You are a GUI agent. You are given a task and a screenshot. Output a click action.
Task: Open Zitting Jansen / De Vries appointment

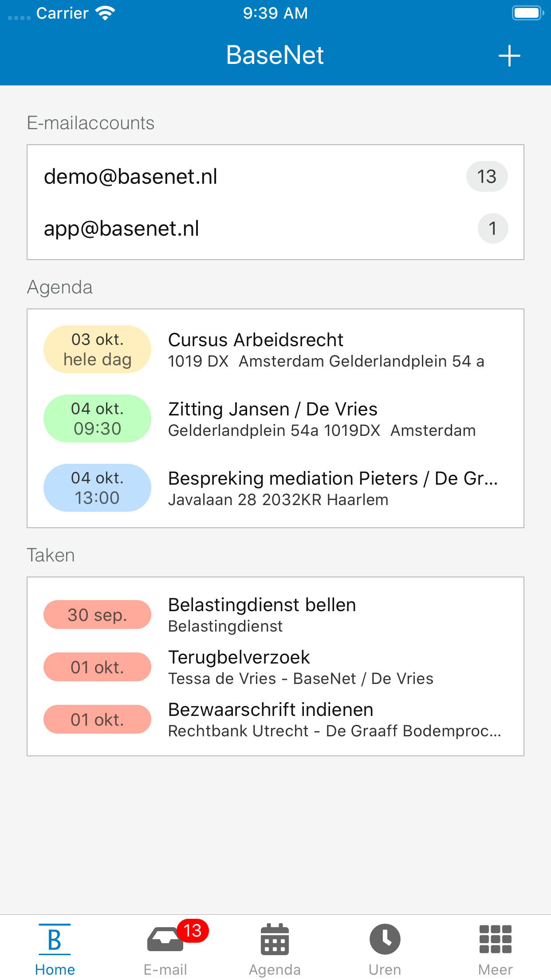[275, 419]
